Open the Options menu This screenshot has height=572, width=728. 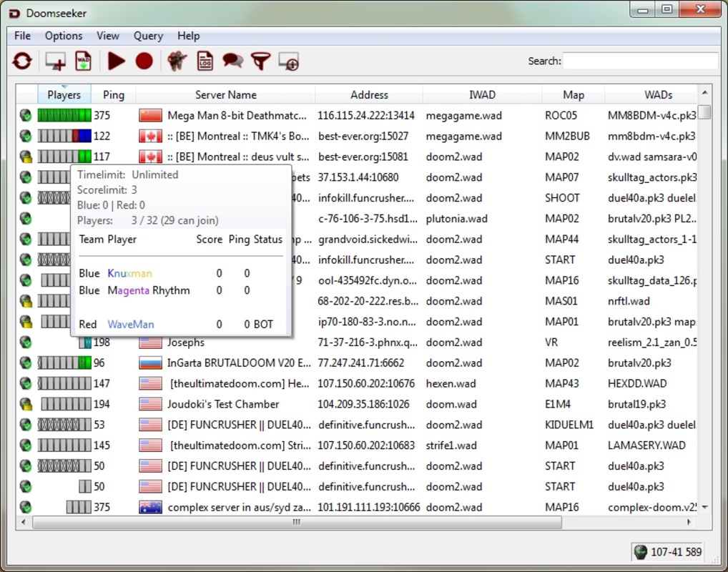pos(64,36)
